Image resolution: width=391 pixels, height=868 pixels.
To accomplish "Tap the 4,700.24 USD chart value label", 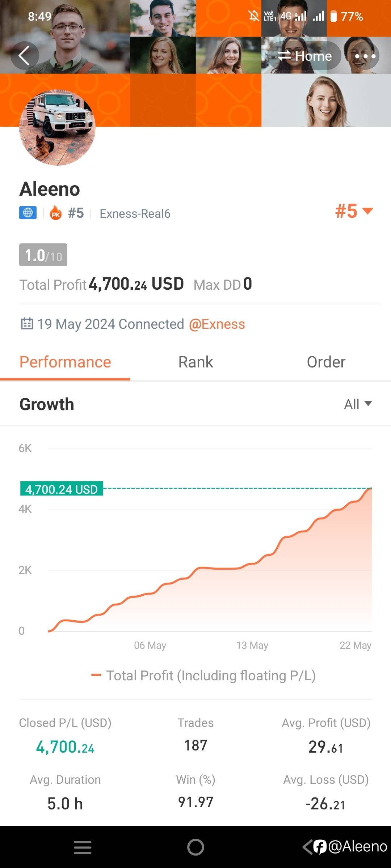I will (62, 489).
